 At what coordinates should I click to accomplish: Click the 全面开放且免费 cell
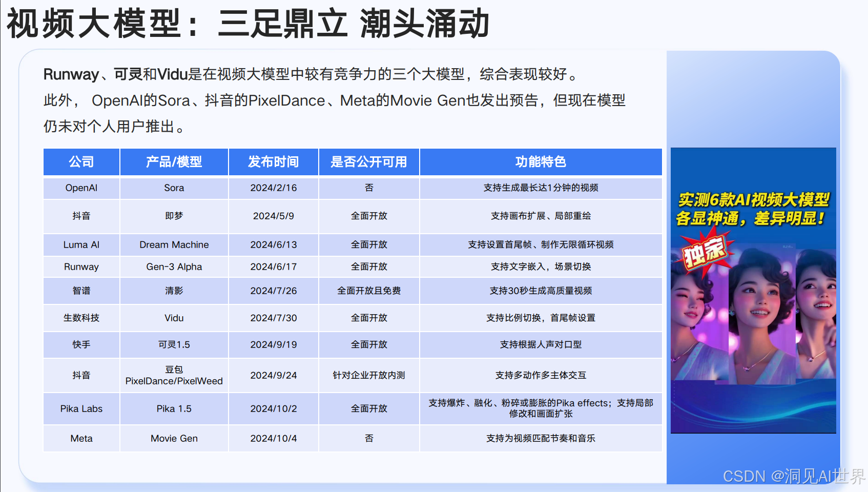click(x=369, y=291)
